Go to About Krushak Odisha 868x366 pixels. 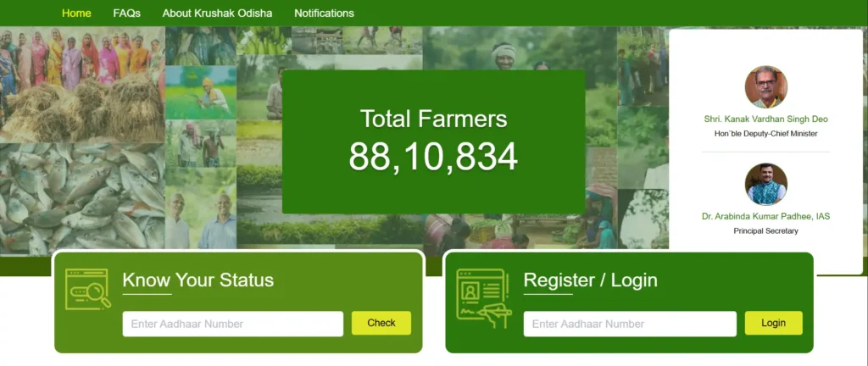click(x=217, y=14)
